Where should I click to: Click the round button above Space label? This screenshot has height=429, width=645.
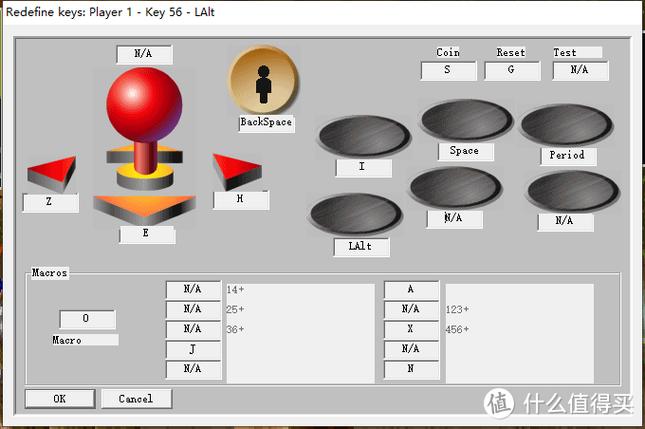click(x=464, y=120)
